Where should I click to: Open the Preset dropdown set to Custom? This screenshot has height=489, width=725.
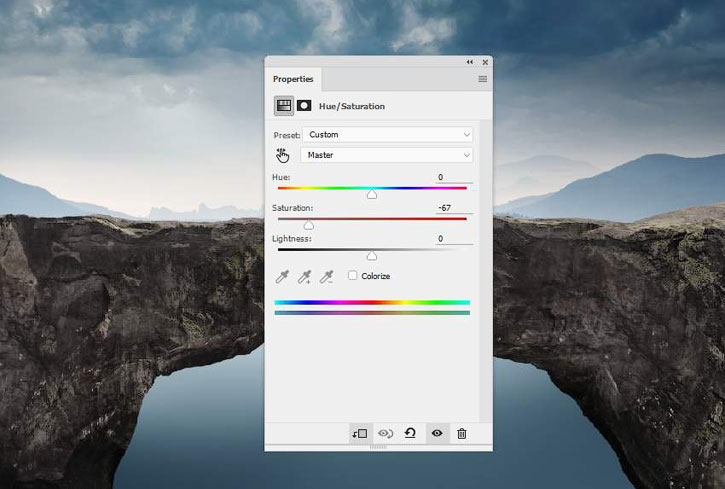[386, 134]
